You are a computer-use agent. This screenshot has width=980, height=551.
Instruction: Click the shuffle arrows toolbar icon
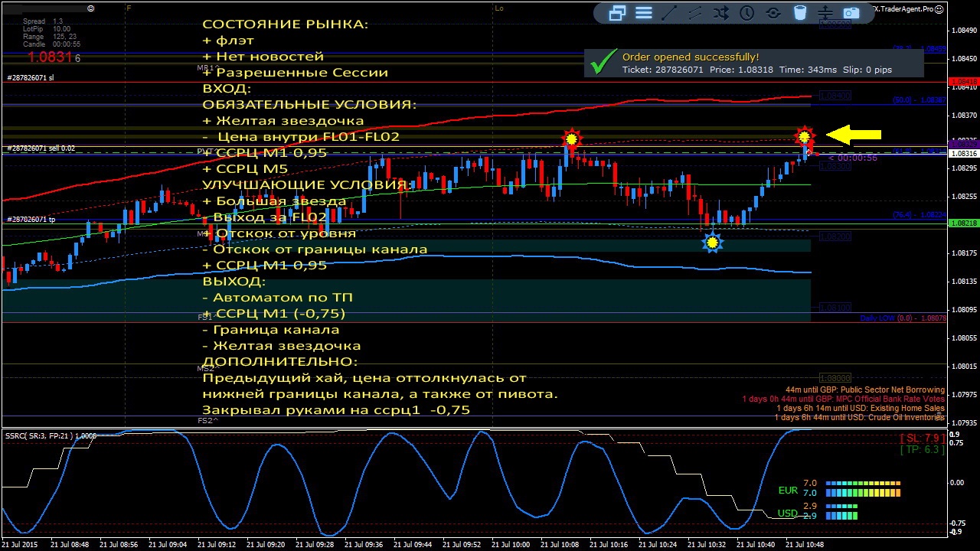[x=721, y=12]
